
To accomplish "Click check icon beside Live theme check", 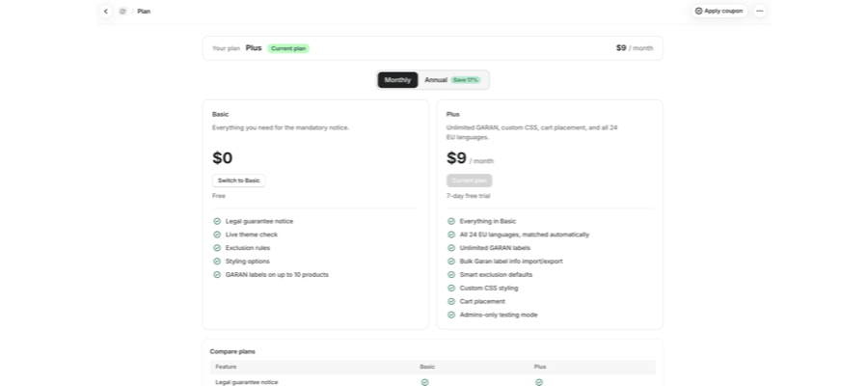I will [217, 234].
